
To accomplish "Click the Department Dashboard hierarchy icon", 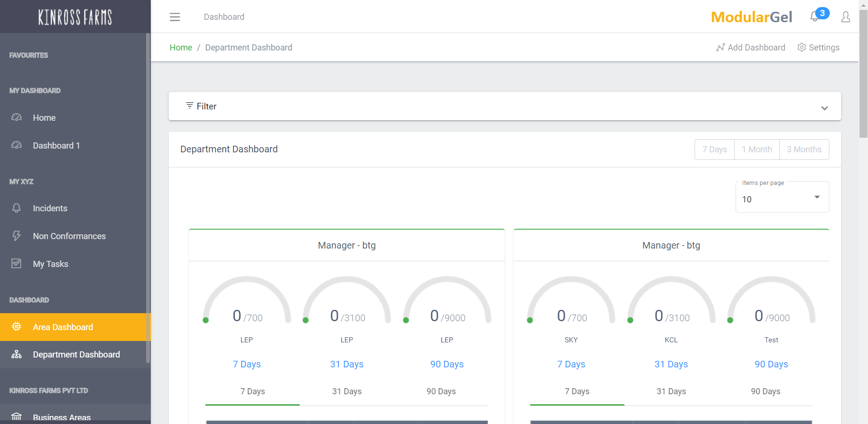I will click(x=16, y=355).
